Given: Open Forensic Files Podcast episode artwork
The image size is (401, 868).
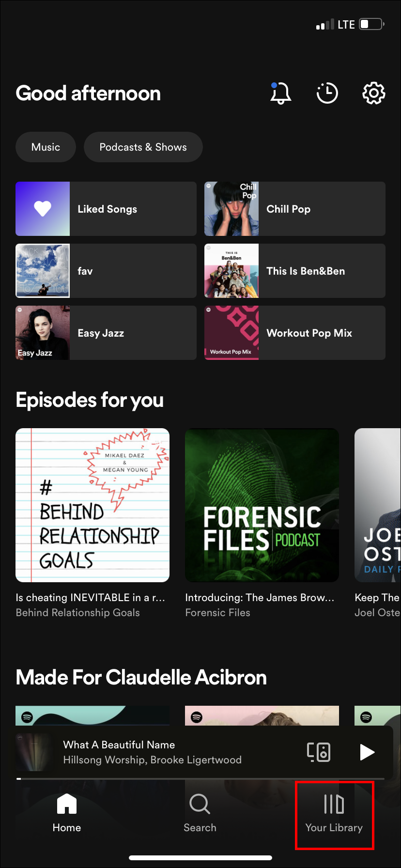Looking at the screenshot, I should (x=262, y=505).
